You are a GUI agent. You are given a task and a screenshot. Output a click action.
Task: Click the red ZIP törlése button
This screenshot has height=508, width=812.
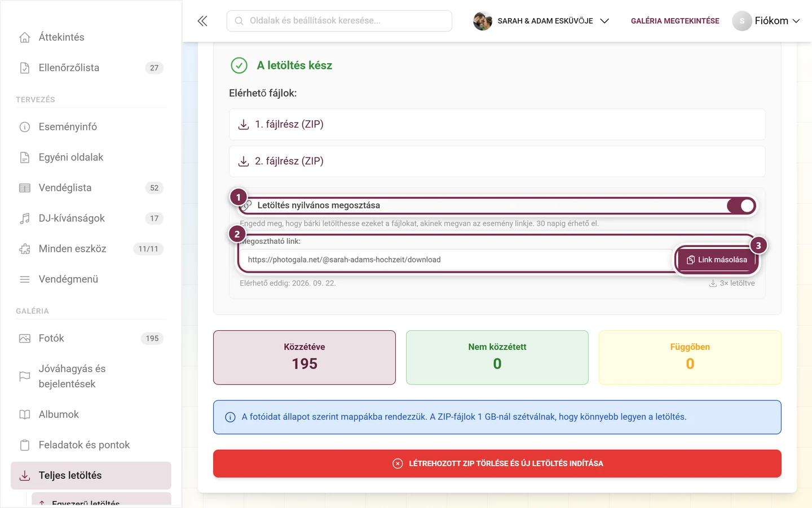[497, 463]
